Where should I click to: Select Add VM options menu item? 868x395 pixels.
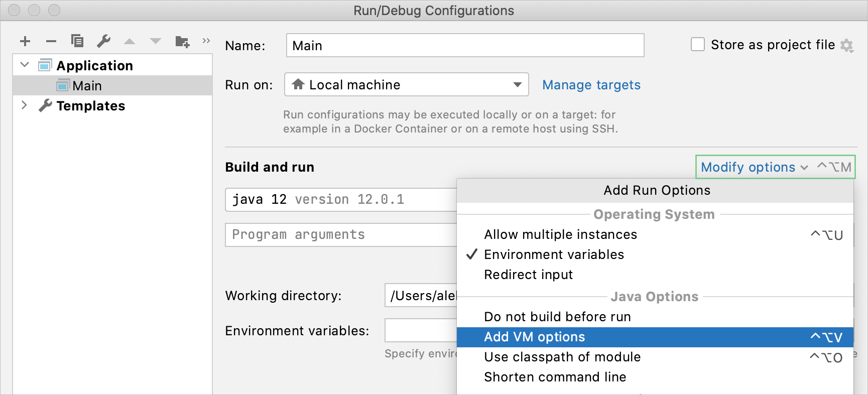(535, 337)
